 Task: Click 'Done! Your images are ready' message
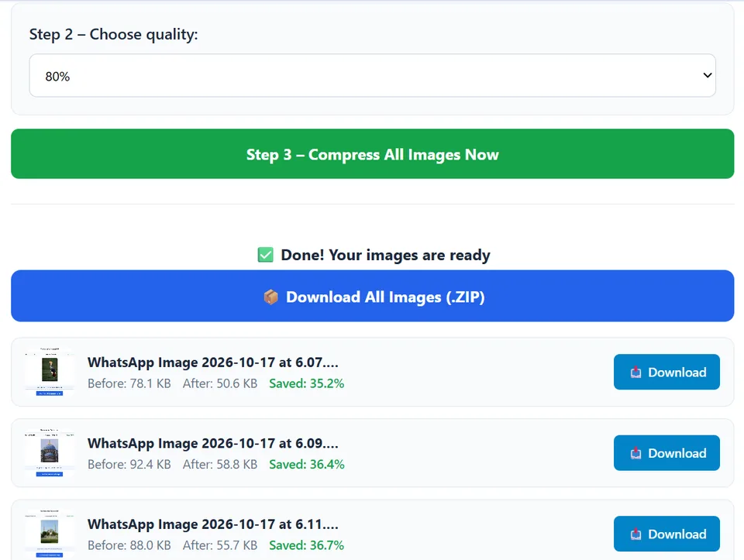click(385, 255)
